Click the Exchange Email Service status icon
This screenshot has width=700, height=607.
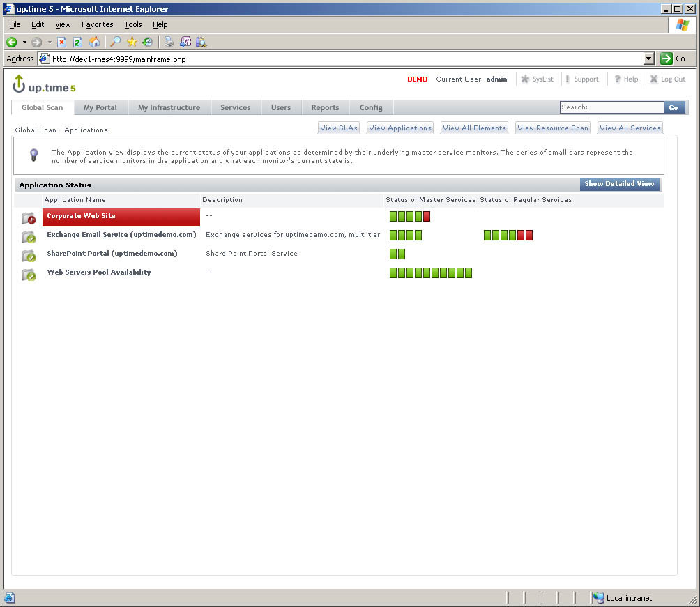pos(29,237)
